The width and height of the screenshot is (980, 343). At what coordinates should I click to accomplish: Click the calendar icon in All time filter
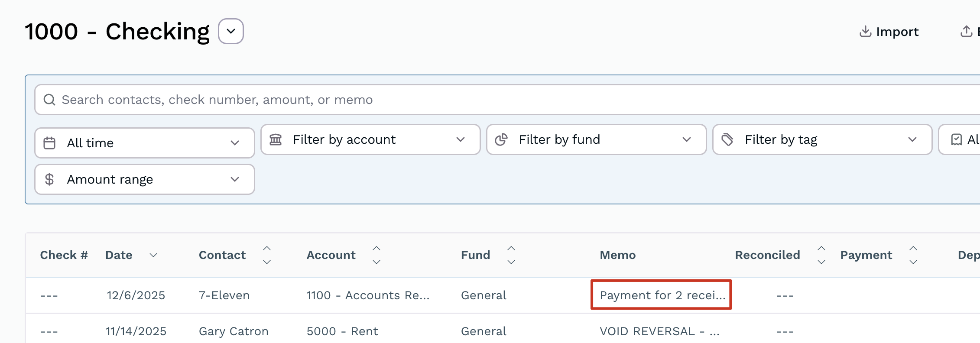point(49,143)
